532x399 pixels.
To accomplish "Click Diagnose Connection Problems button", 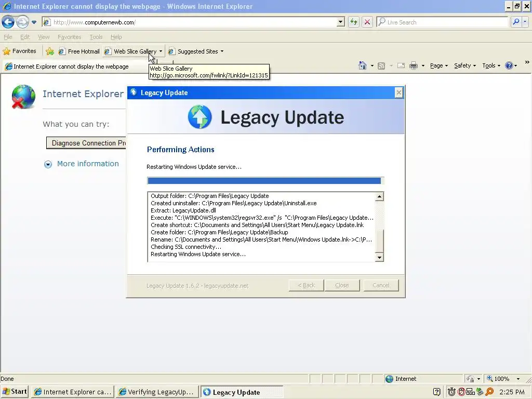I will point(86,143).
